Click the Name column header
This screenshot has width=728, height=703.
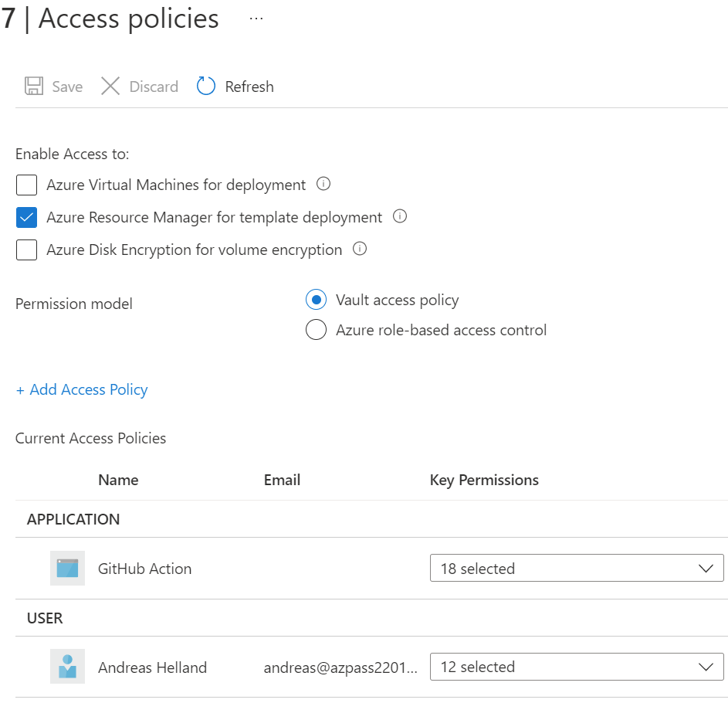(x=118, y=481)
